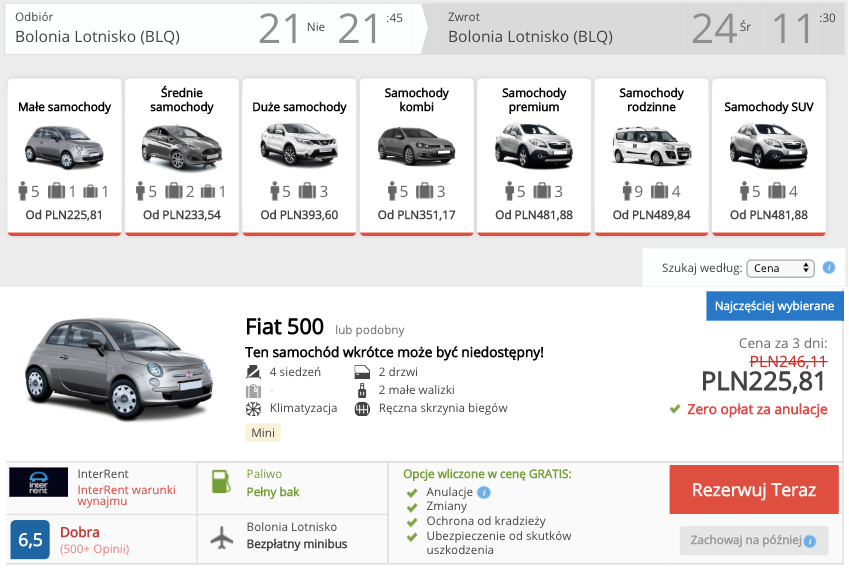
Task: Open the Szukaj według Cena dropdown
Action: [x=780, y=268]
